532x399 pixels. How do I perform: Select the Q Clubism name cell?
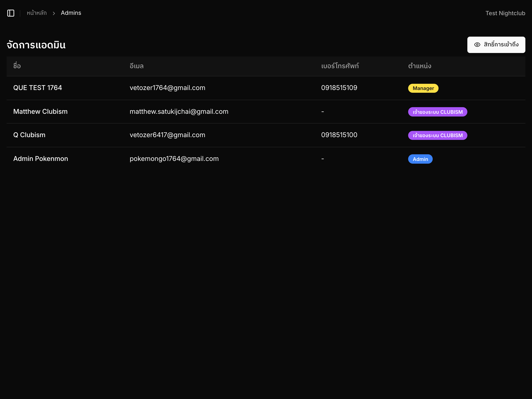(x=29, y=135)
